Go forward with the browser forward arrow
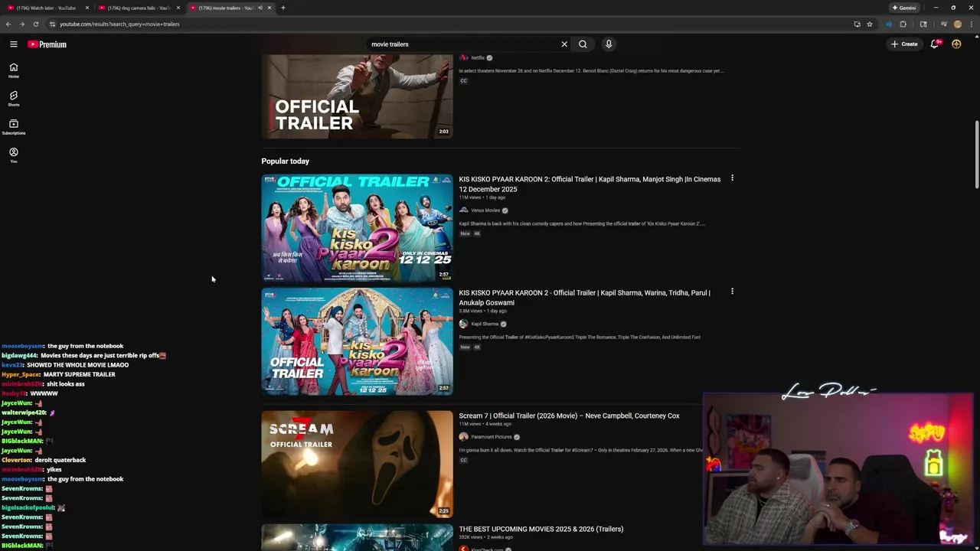Image resolution: width=980 pixels, height=551 pixels. tap(21, 24)
